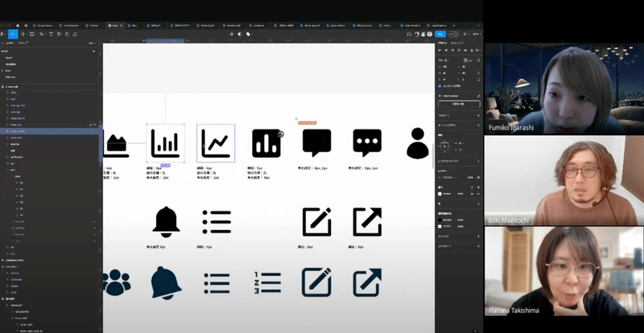
Task: Click the layers panel search icon
Action: tap(2, 43)
